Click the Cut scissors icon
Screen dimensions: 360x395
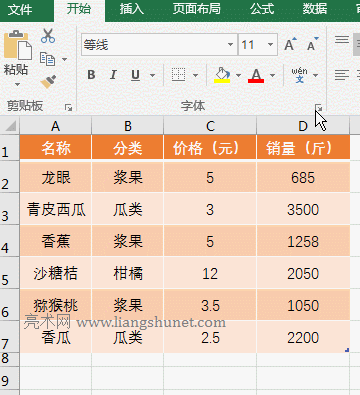[x=48, y=36]
